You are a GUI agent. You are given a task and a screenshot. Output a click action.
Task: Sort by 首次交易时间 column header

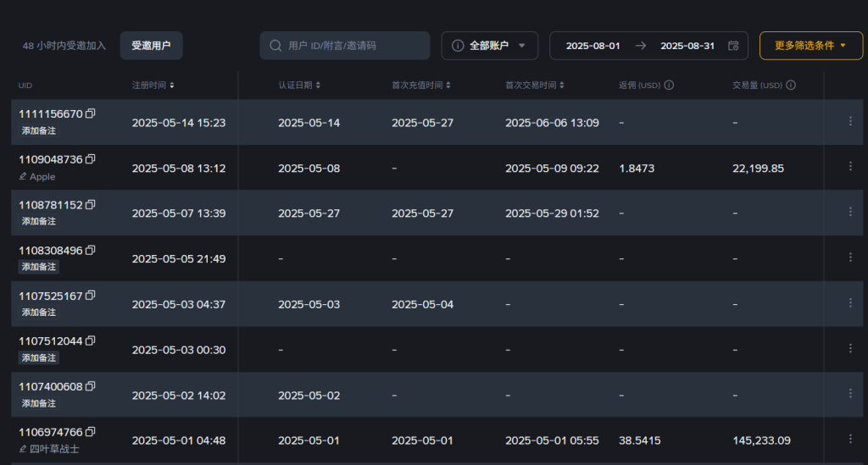pos(534,86)
